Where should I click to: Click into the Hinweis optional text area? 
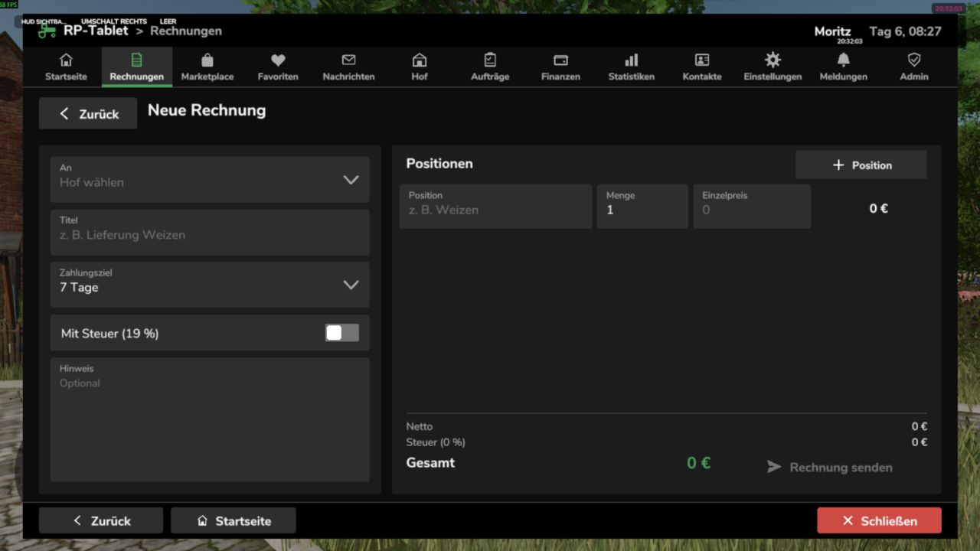click(210, 419)
